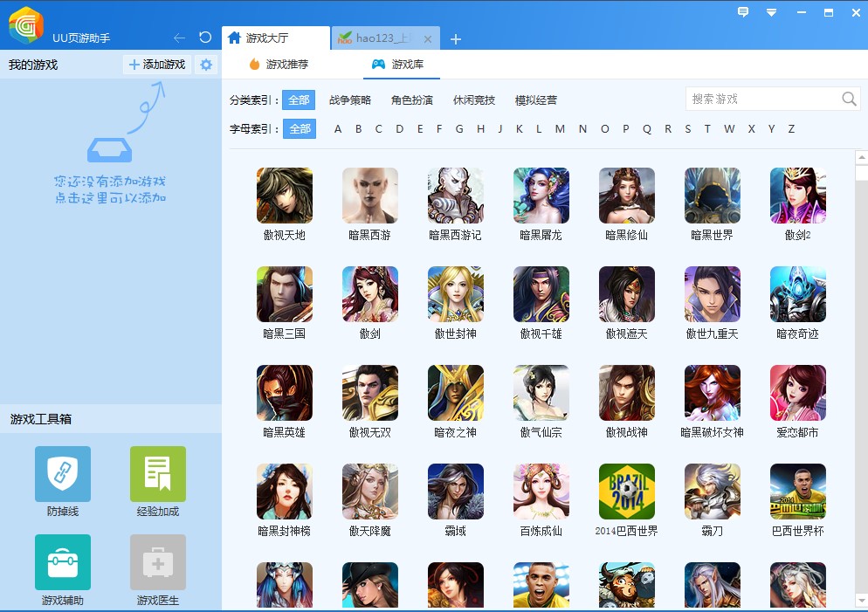Open the 游戏辅助 toolbox feature
The height and width of the screenshot is (612, 868).
[x=62, y=563]
